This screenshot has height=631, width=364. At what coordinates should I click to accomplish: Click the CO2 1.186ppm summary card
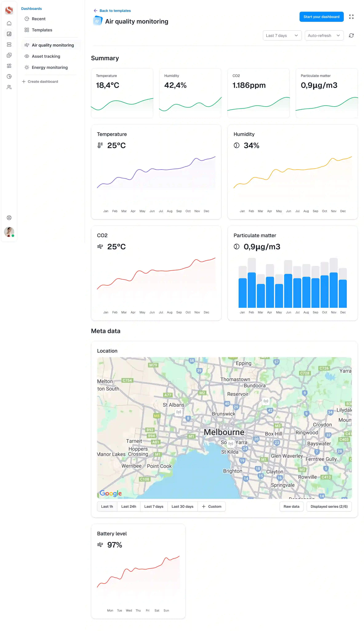click(x=258, y=93)
